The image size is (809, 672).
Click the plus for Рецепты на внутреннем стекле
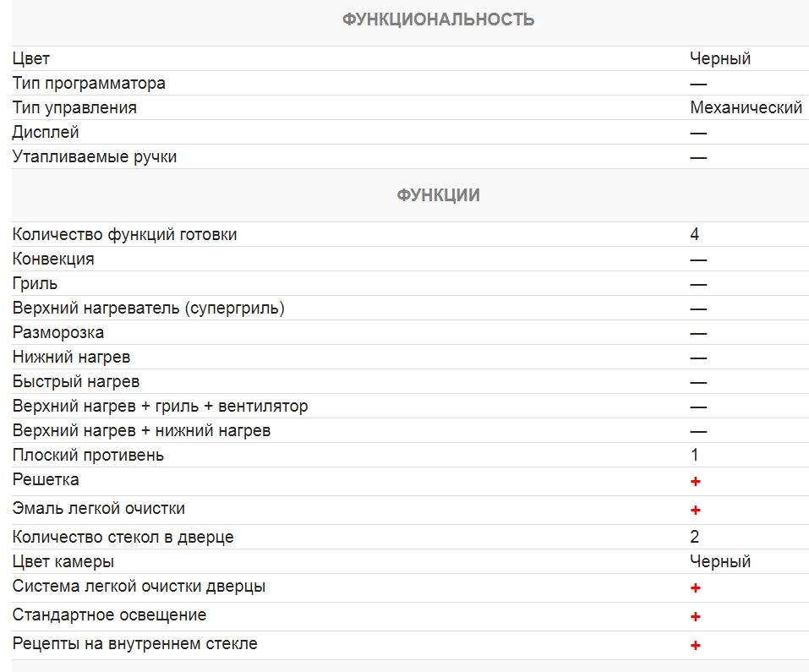tap(696, 645)
